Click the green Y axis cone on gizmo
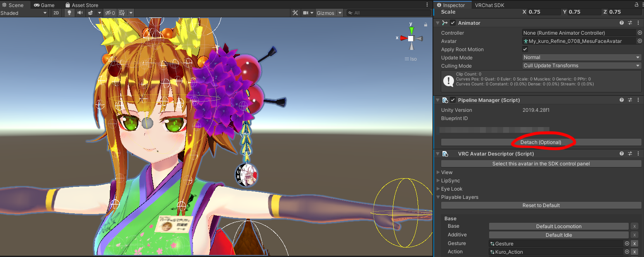 tap(411, 30)
